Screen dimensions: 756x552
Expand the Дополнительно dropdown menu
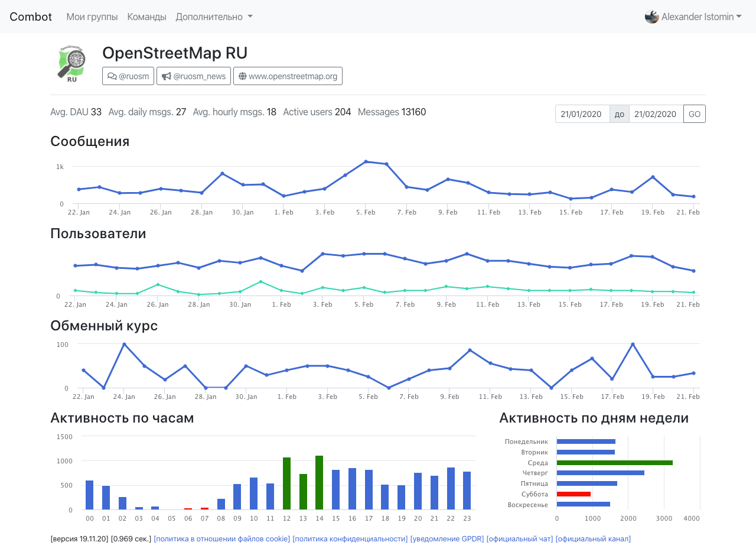click(214, 17)
